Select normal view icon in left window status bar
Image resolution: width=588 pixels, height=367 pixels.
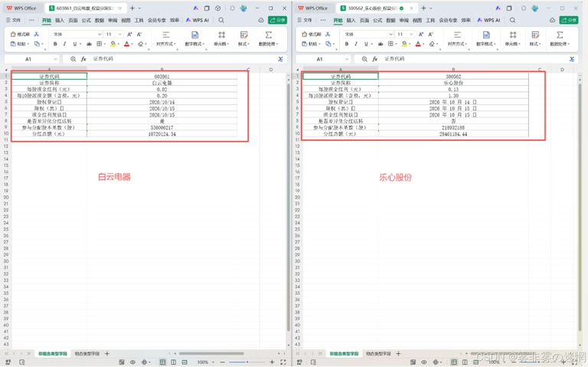[162, 362]
